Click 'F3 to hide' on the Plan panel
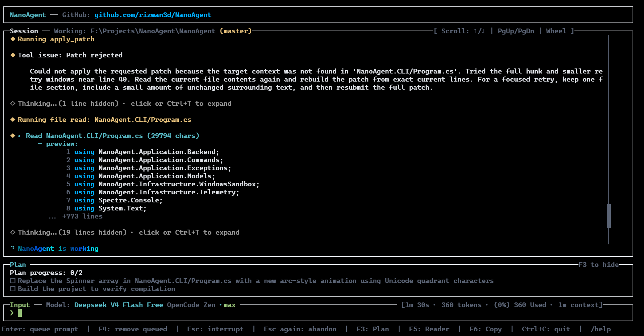 coord(599,265)
